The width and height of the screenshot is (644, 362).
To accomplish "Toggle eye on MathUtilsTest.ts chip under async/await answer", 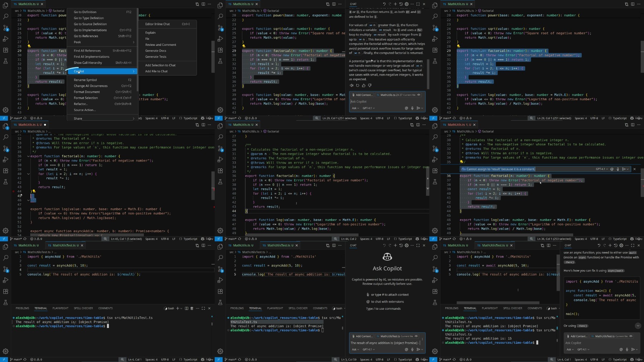I will (631, 336).
